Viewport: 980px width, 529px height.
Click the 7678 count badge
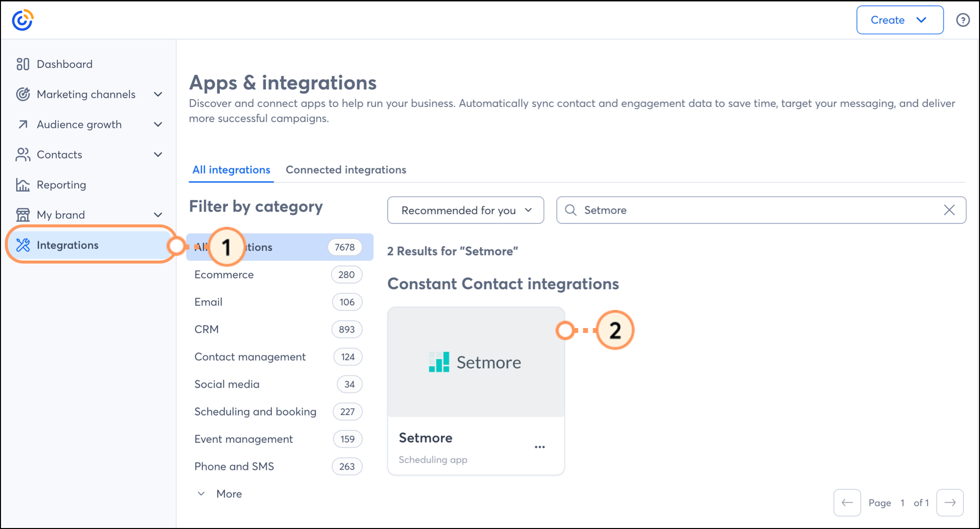pos(345,247)
